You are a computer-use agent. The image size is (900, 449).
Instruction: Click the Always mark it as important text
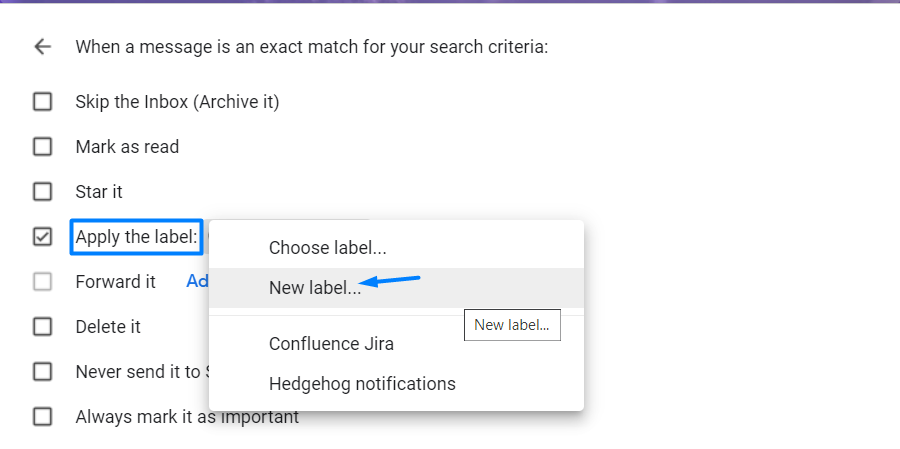click(187, 417)
